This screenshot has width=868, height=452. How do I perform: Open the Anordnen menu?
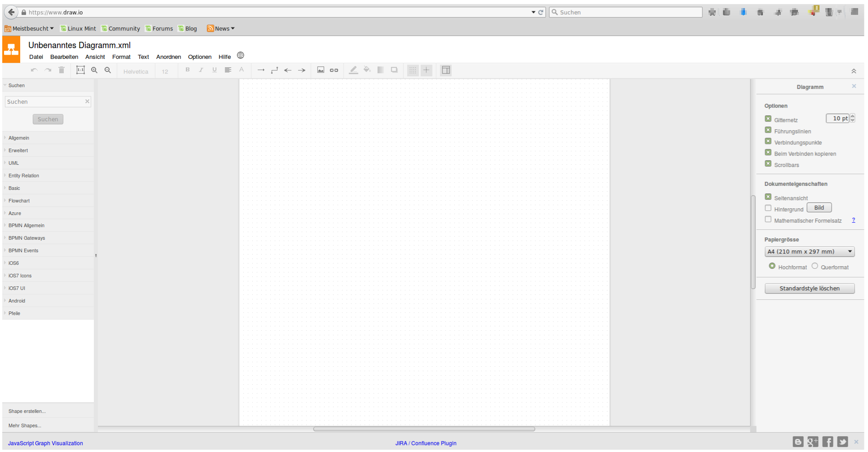(x=168, y=57)
